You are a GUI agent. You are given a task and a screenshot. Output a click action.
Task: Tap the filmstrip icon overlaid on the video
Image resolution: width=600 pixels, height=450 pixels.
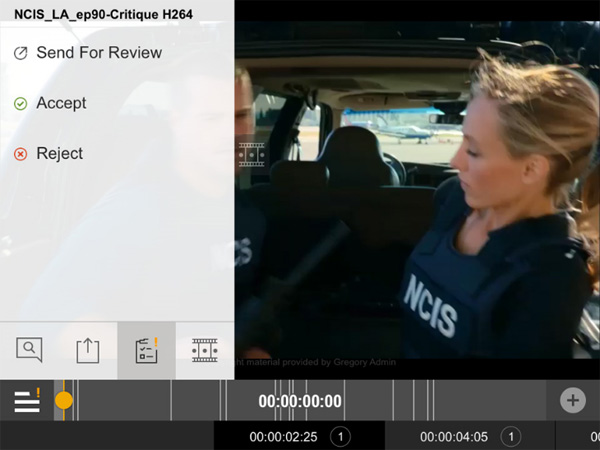coord(251,155)
